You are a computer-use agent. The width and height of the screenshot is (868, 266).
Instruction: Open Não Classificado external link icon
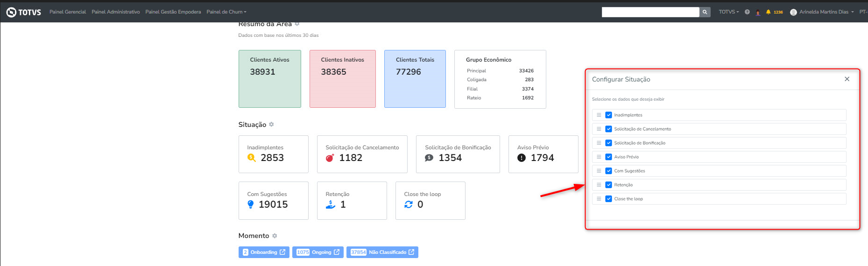click(x=411, y=252)
